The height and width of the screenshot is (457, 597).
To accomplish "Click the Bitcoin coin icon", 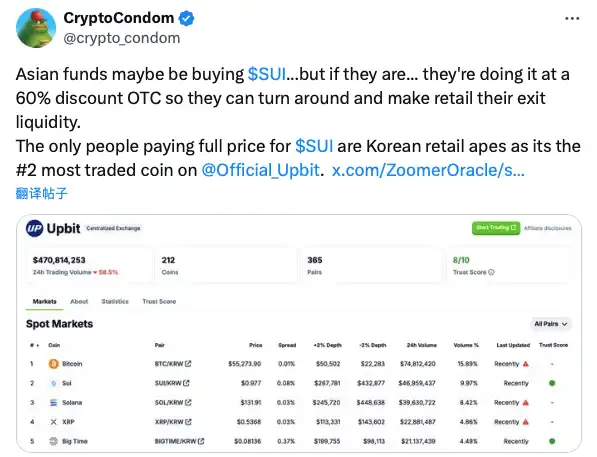I will [54, 364].
